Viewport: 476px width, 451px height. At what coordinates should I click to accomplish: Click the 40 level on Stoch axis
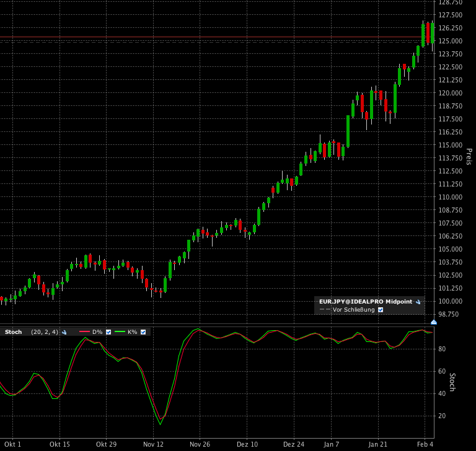(442, 393)
